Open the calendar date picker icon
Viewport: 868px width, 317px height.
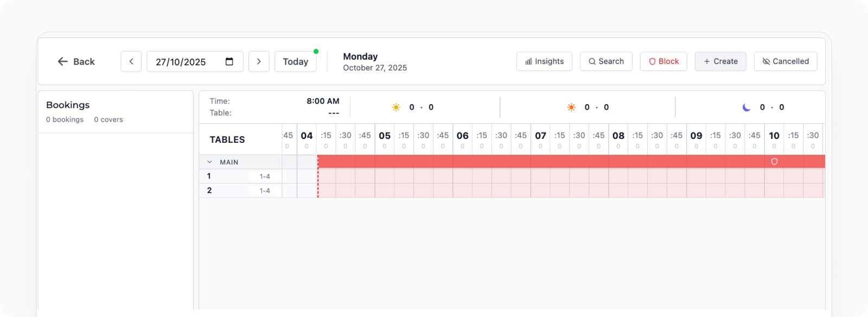(x=229, y=61)
